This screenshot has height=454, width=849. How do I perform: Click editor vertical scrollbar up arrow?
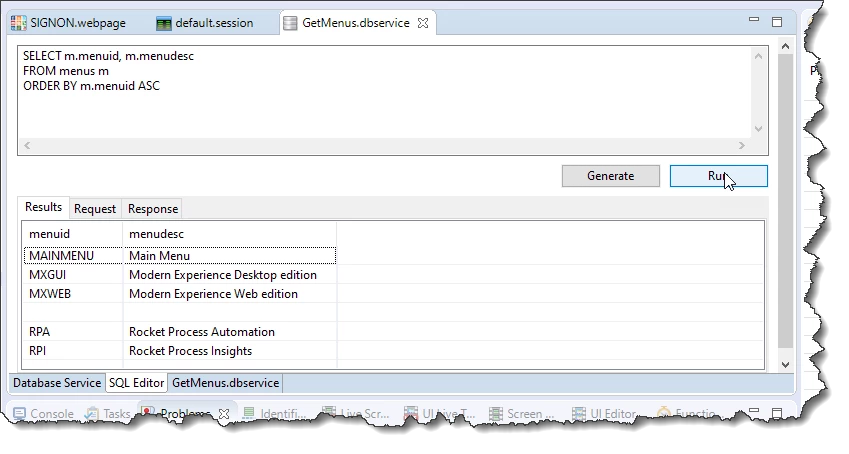click(x=786, y=47)
